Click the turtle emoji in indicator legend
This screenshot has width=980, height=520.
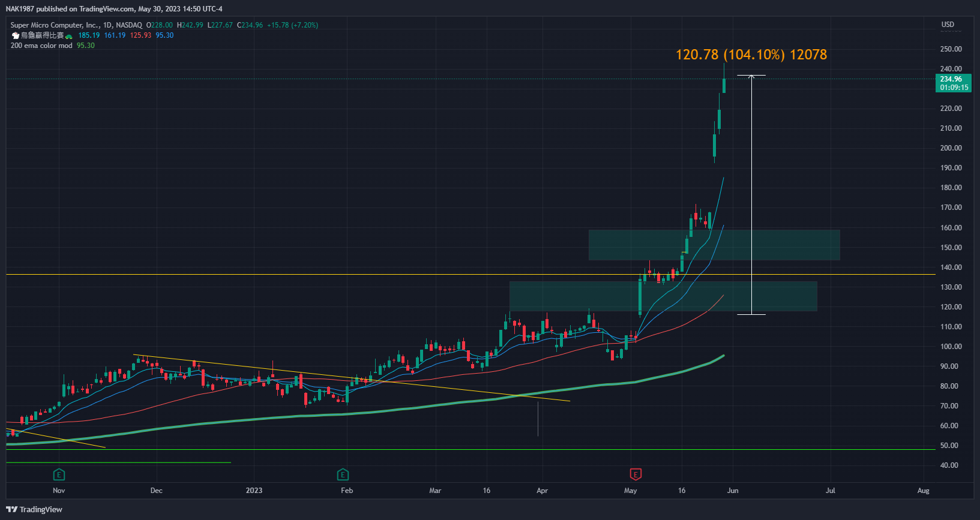[x=69, y=36]
